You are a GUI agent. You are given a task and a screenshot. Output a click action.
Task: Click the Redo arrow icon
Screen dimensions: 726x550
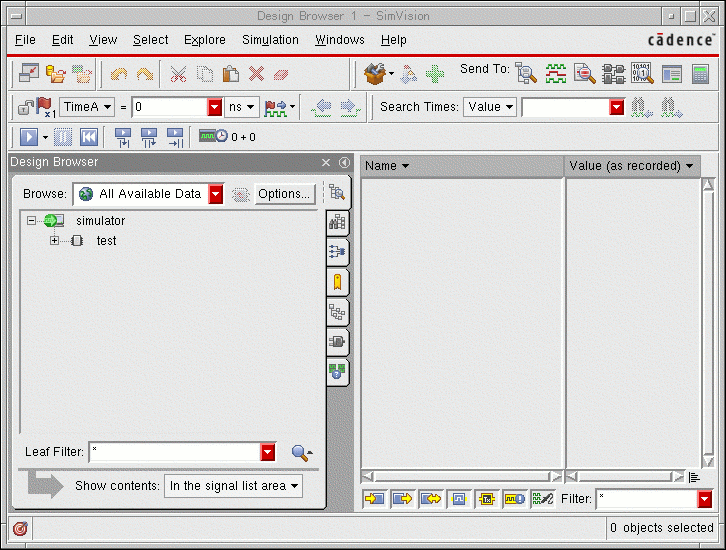(x=145, y=74)
